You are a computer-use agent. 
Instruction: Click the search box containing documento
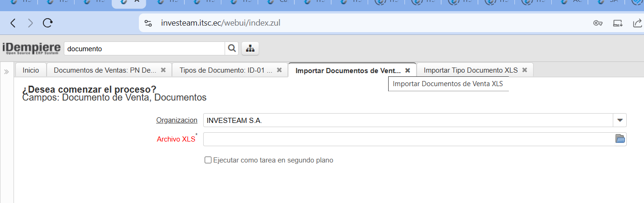pyautogui.click(x=144, y=48)
